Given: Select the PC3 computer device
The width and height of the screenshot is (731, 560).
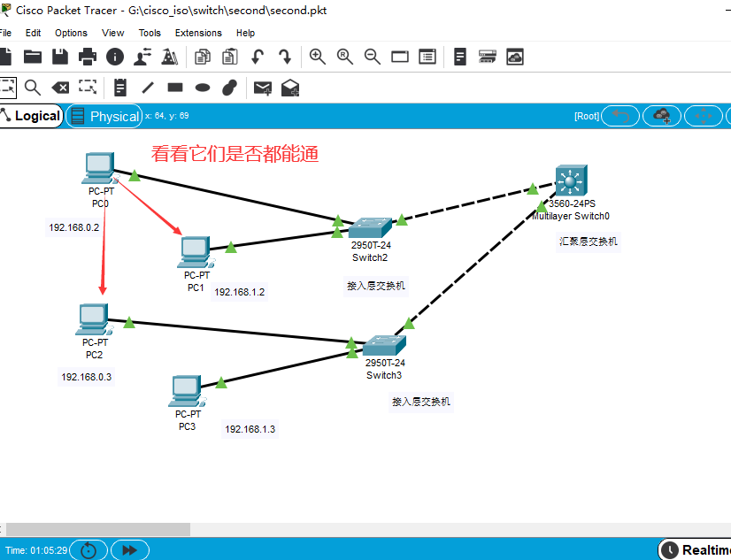Looking at the screenshot, I should click(186, 391).
